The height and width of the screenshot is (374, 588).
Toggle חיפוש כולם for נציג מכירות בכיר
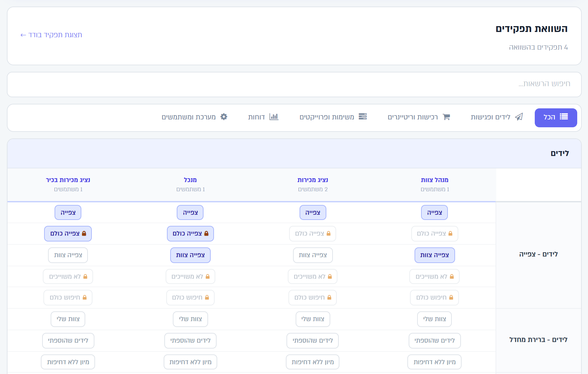tap(68, 297)
